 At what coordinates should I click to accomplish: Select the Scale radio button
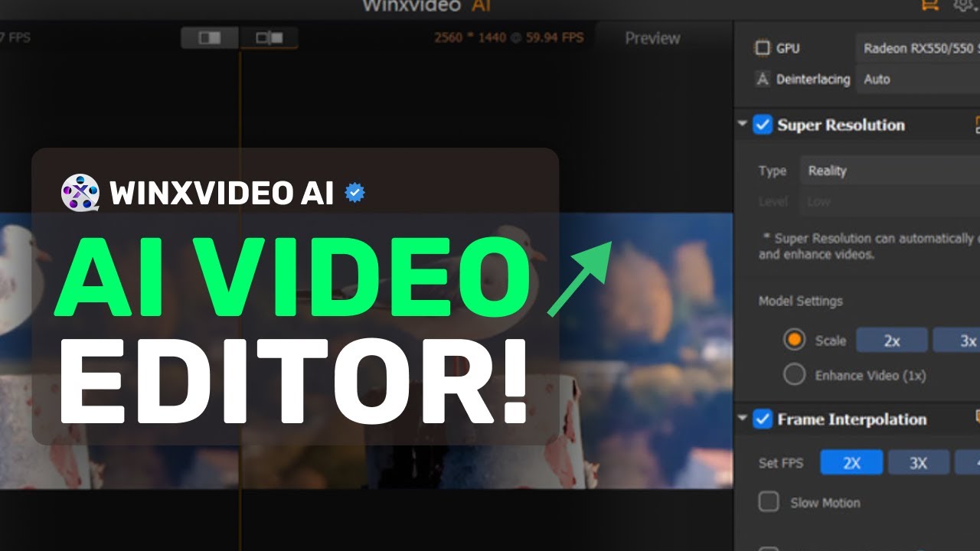[x=795, y=340]
